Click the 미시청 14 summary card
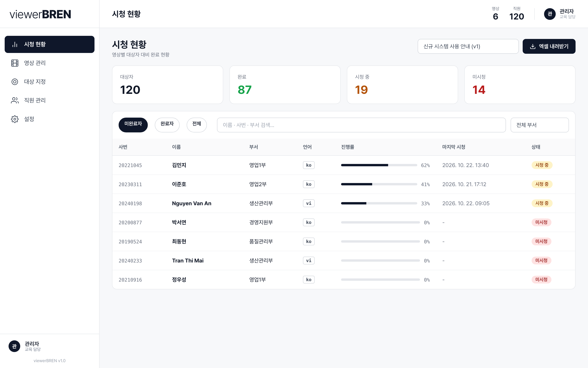 pyautogui.click(x=520, y=85)
